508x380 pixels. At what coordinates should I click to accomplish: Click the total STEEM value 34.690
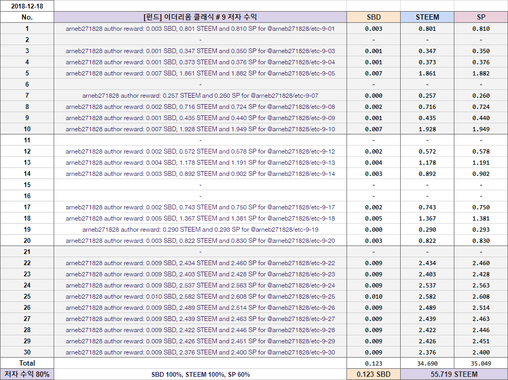click(x=427, y=363)
